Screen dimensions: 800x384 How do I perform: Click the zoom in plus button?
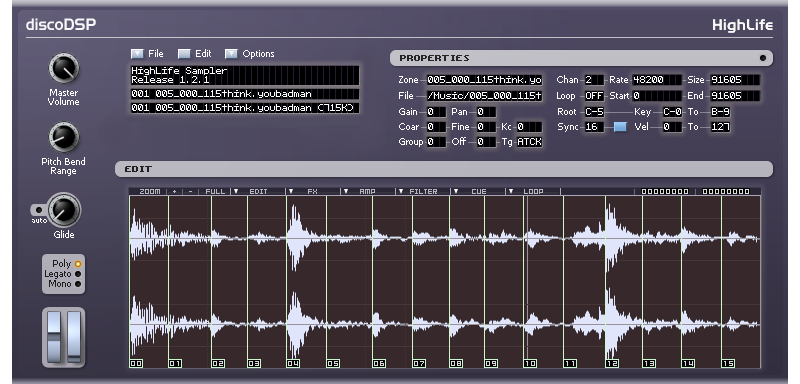pyautogui.click(x=174, y=192)
